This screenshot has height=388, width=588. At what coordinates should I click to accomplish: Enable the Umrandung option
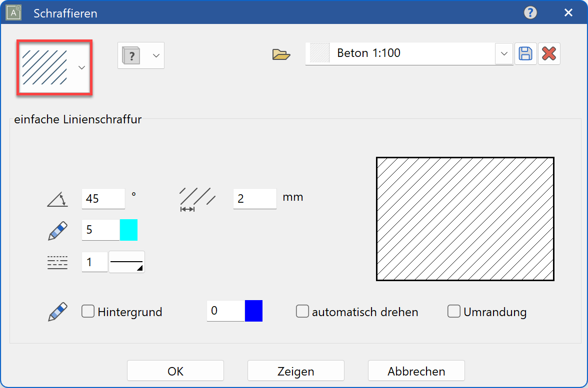pyautogui.click(x=454, y=311)
